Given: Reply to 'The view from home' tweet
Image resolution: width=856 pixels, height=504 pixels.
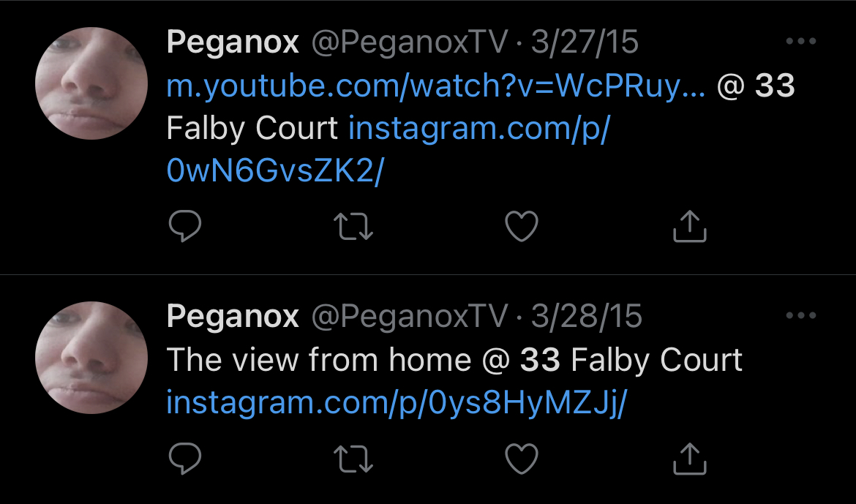Looking at the screenshot, I should tap(185, 458).
